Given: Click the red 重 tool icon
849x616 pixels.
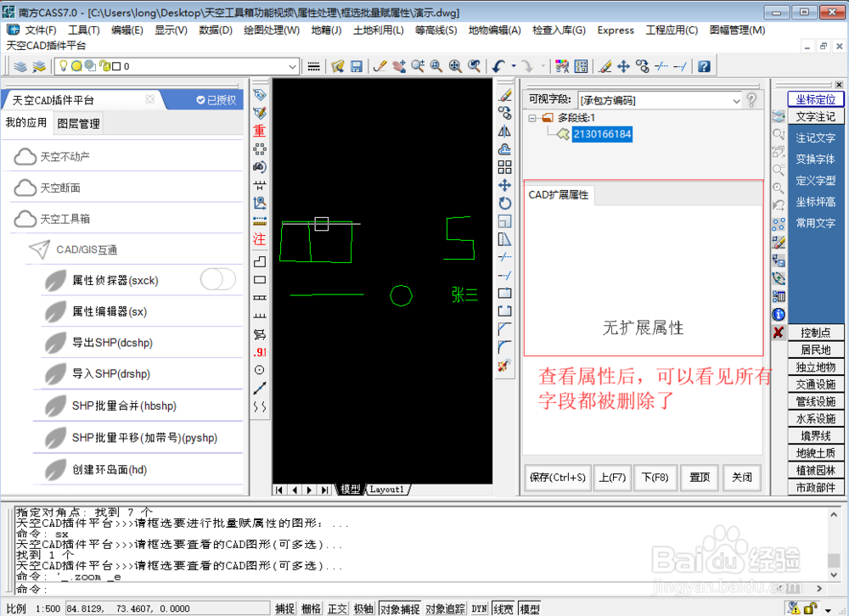Looking at the screenshot, I should pyautogui.click(x=259, y=131).
